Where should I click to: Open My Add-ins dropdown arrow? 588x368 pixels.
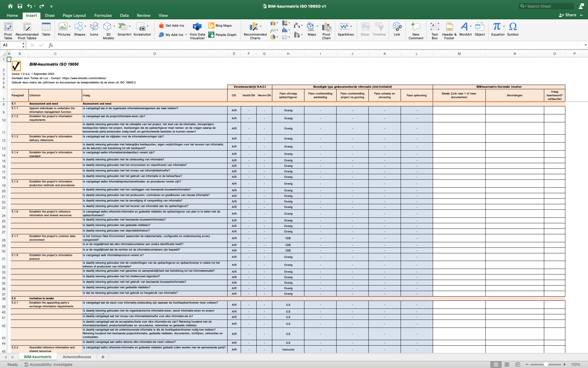186,35
